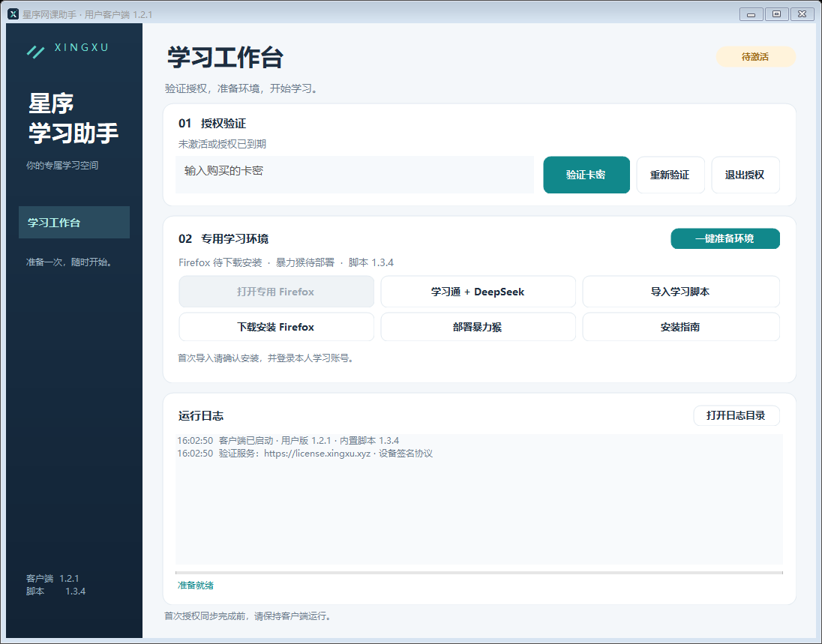Click the 脚本 1.3.4 version text in the sidebar

pos(55,591)
